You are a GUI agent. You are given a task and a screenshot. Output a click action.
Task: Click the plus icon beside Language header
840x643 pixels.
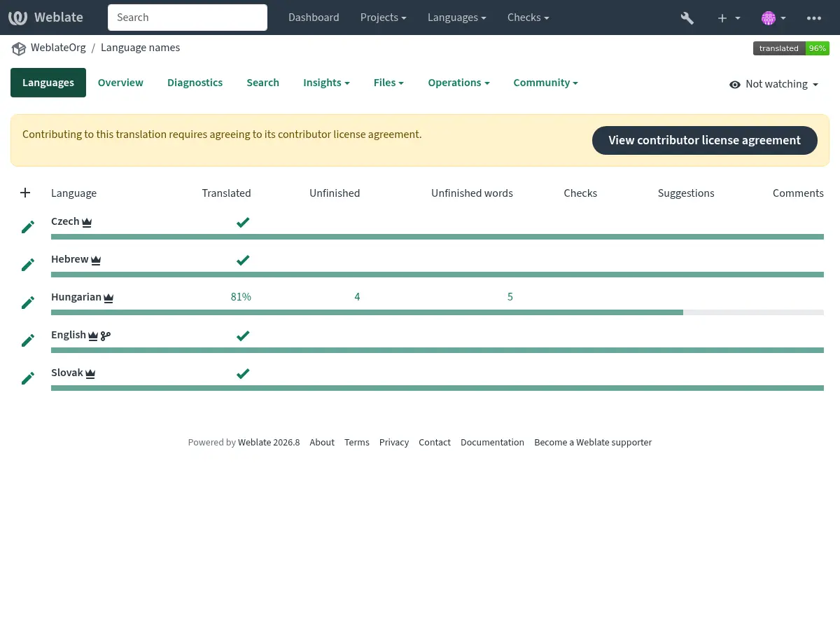click(x=25, y=193)
